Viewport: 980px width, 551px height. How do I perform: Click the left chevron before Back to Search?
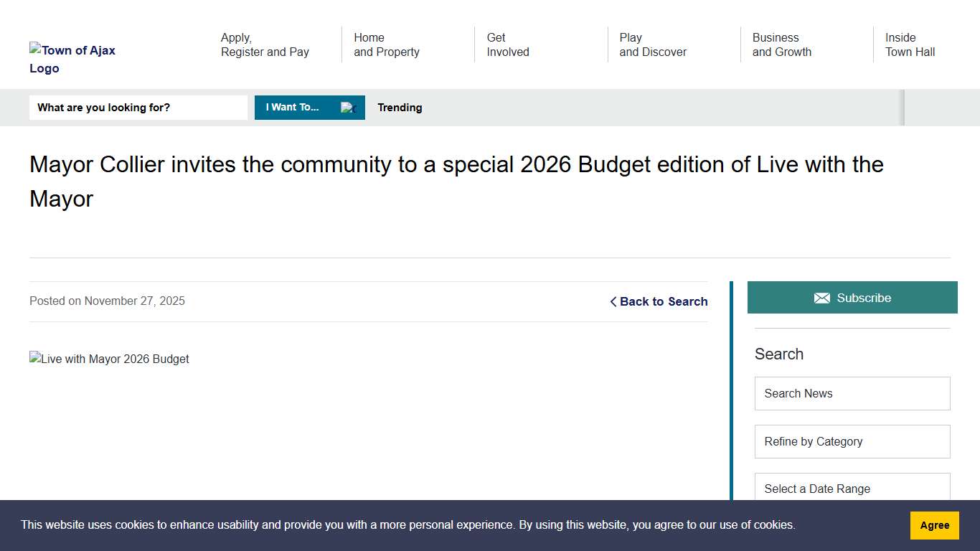coord(613,302)
